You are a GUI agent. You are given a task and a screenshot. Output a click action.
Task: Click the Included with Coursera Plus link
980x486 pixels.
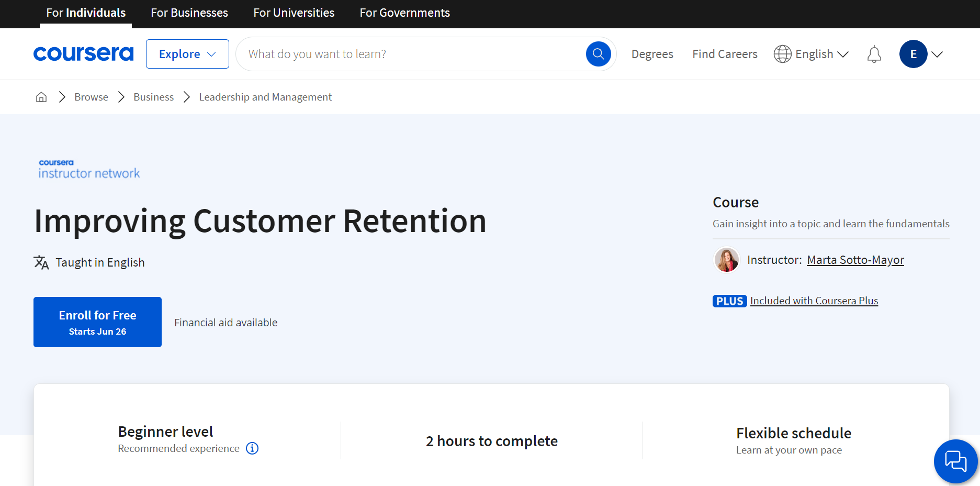click(x=814, y=301)
